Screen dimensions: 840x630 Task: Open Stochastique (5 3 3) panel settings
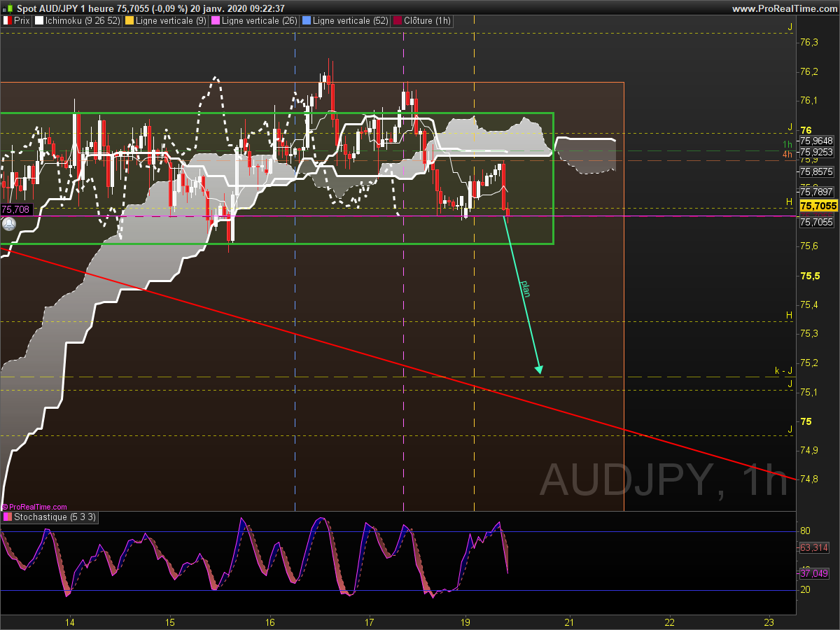(55, 517)
